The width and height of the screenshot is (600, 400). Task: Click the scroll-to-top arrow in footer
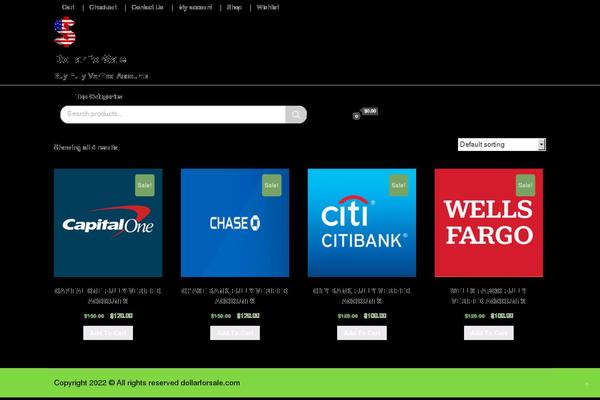point(587,384)
